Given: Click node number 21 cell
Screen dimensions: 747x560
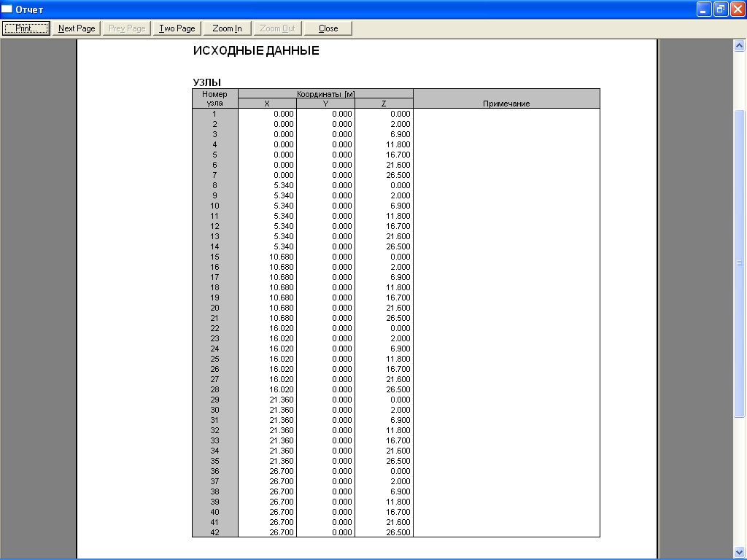Looking at the screenshot, I should 215,318.
